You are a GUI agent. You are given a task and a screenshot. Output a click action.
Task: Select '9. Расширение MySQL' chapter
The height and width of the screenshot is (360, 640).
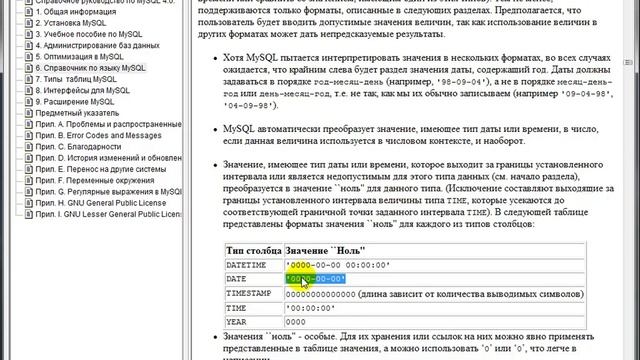75,102
